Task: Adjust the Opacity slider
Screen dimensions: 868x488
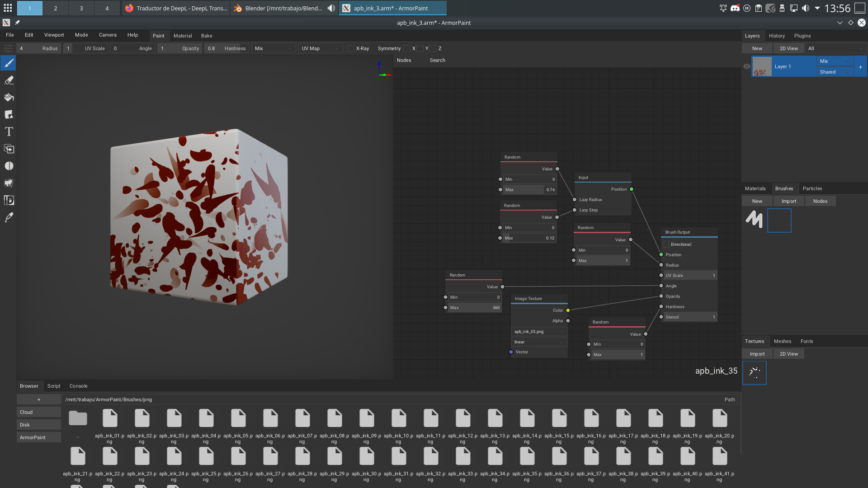Action: click(x=180, y=48)
